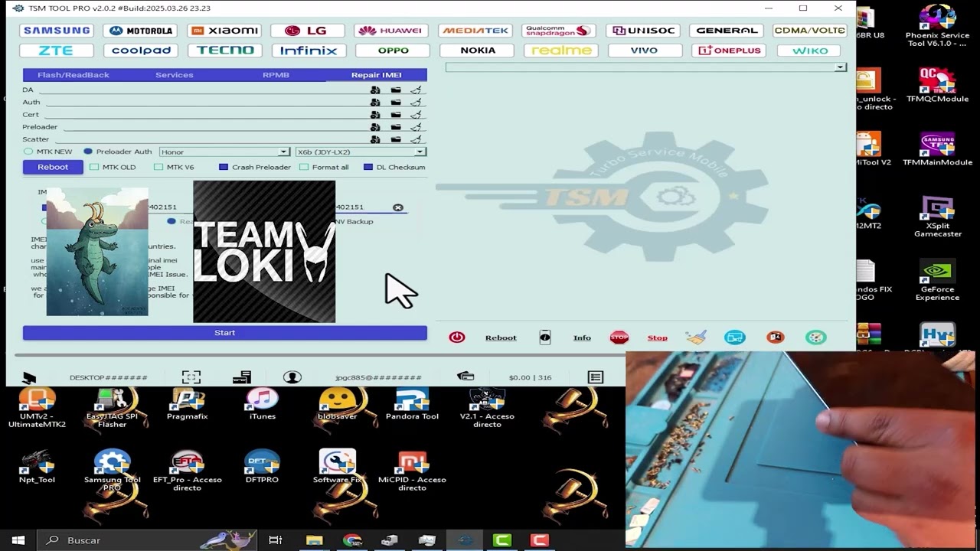The height and width of the screenshot is (551, 980).
Task: Click the red Stop link
Action: pyautogui.click(x=657, y=337)
